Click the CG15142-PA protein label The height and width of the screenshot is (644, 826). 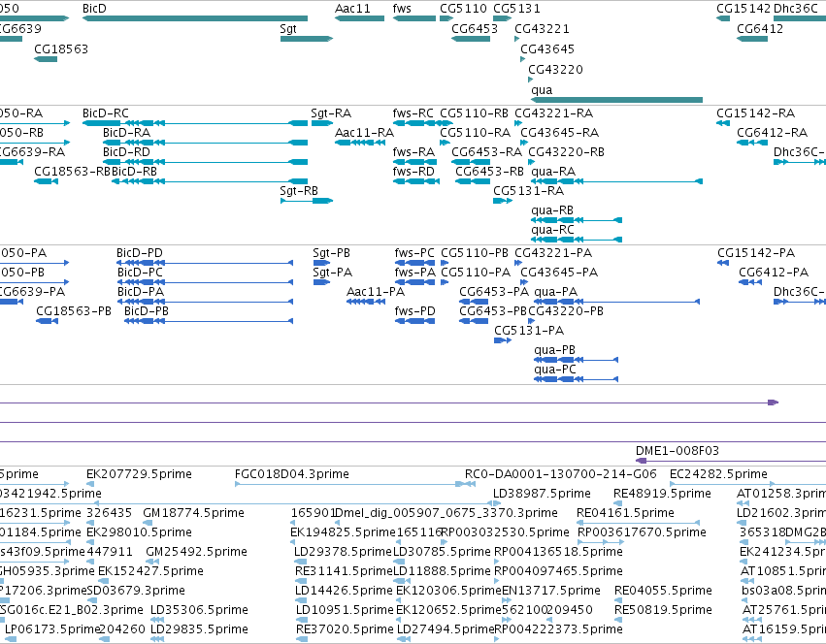tap(756, 253)
